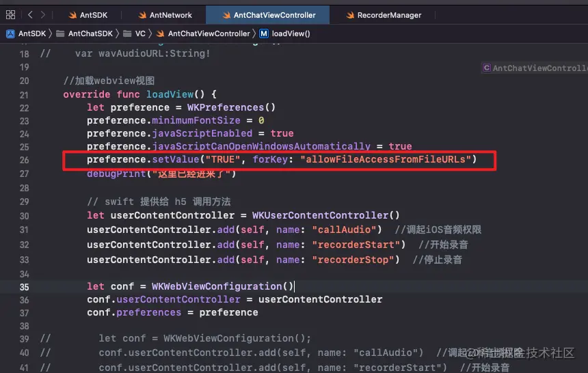Click userContentController property on line 36
Screen dimensions: 588x373
178,299
